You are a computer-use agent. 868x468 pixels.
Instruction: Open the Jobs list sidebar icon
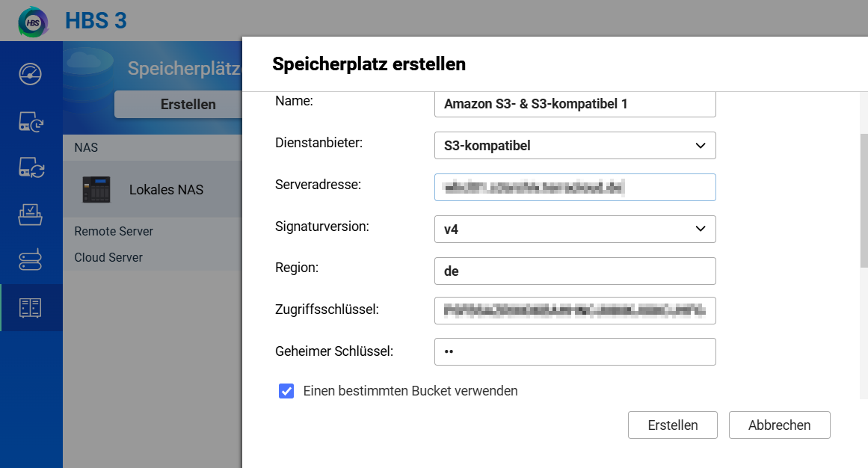31,215
